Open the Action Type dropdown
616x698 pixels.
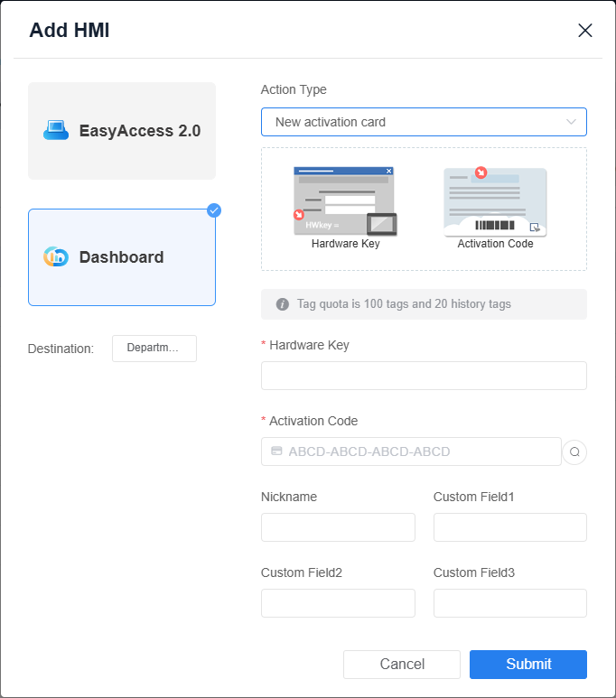(424, 122)
